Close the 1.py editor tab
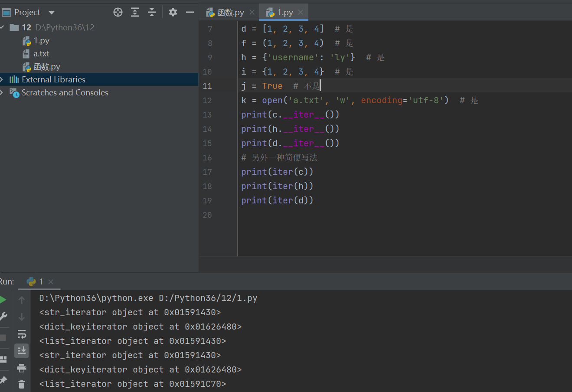This screenshot has width=572, height=392. click(x=301, y=12)
